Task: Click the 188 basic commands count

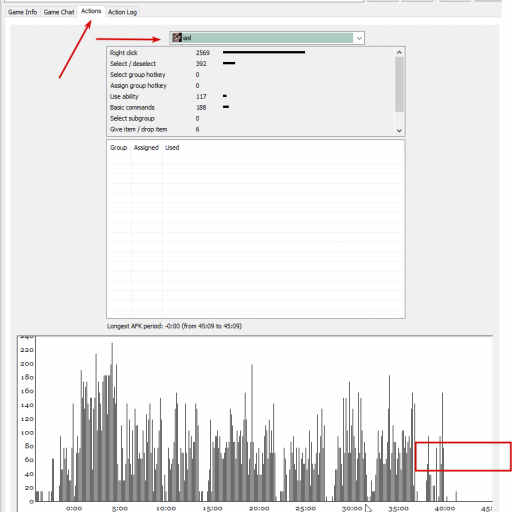Action: pos(201,108)
